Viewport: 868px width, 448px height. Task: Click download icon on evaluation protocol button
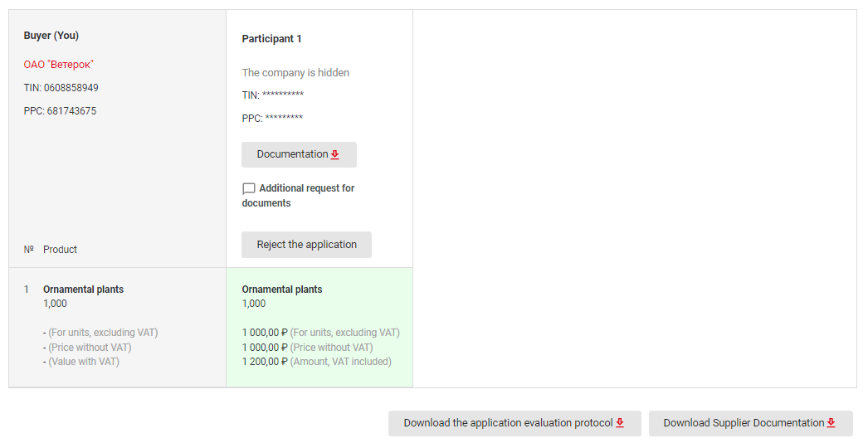620,423
